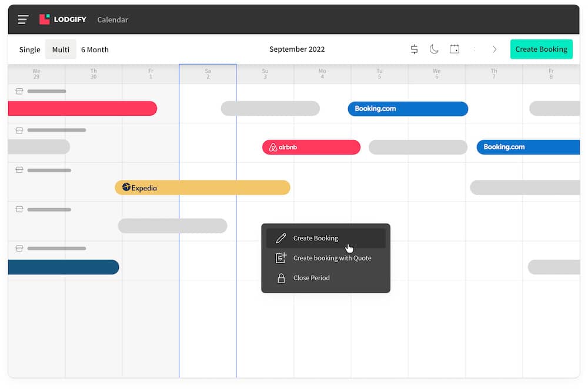The image size is (588, 389).
Task: Click the pencil icon in context menu
Action: [281, 238]
